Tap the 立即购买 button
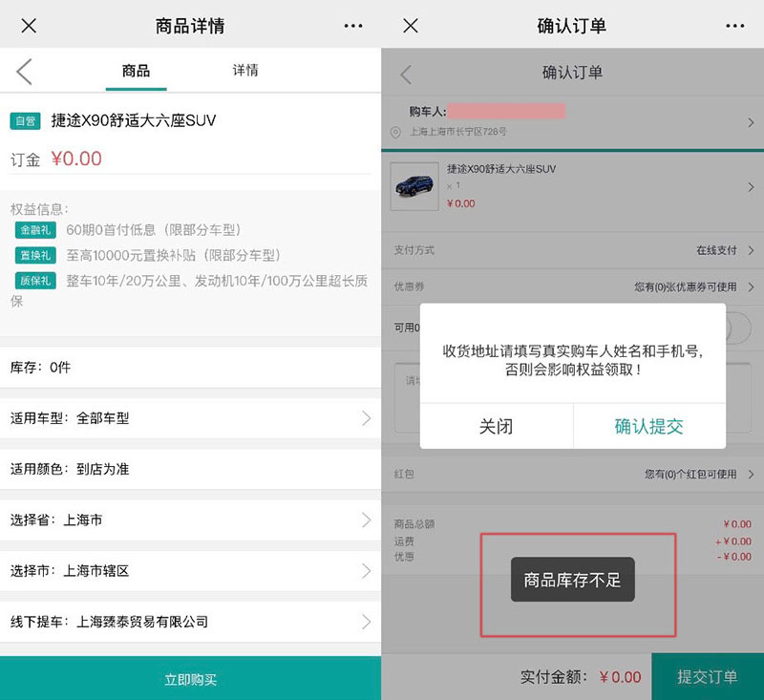Screen dimensions: 764x700 190,678
